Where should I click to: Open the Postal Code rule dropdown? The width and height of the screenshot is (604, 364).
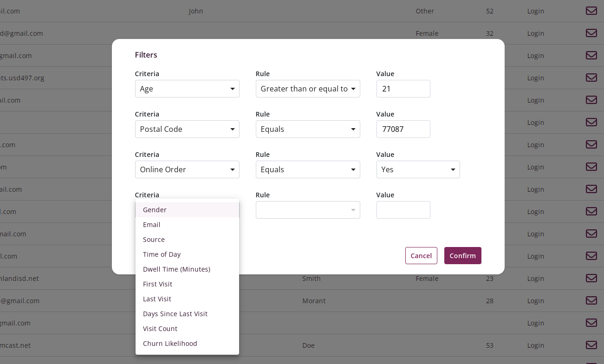308,129
